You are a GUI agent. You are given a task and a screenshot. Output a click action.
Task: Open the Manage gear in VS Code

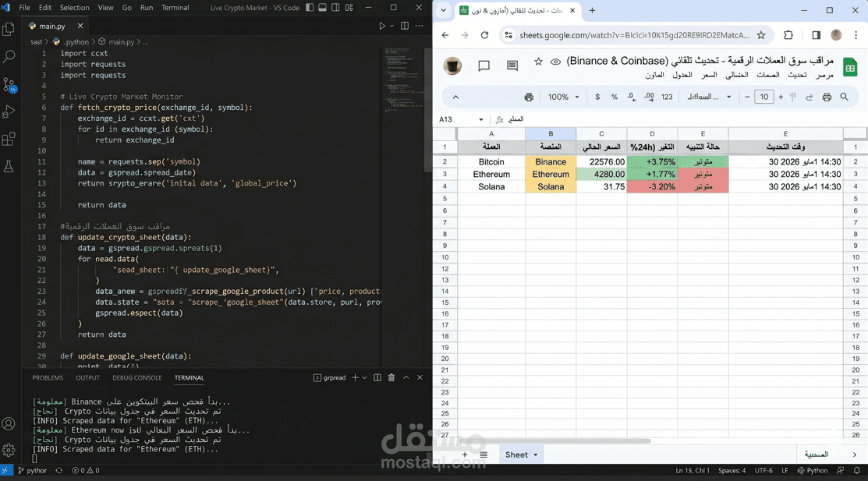pos(9,450)
